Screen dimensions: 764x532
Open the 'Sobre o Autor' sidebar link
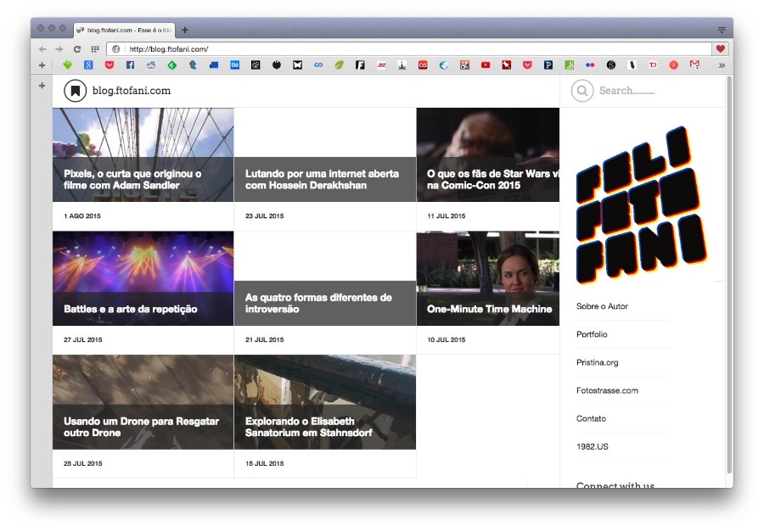[602, 306]
